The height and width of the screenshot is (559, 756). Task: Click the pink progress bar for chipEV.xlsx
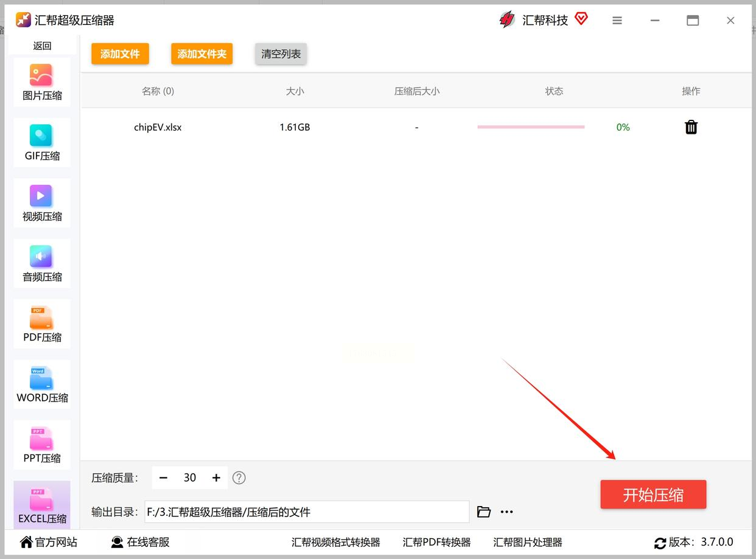(531, 127)
